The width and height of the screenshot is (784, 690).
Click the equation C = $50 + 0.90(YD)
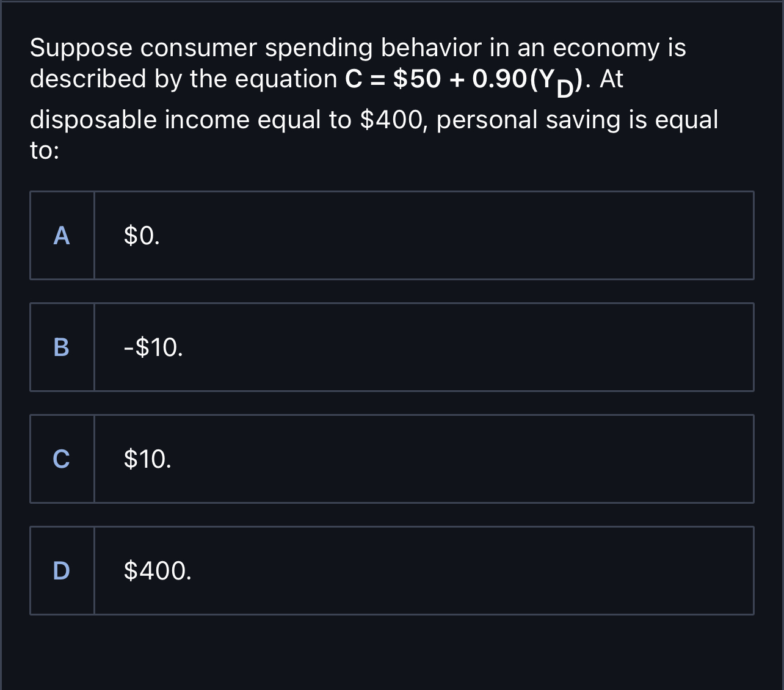(x=464, y=80)
